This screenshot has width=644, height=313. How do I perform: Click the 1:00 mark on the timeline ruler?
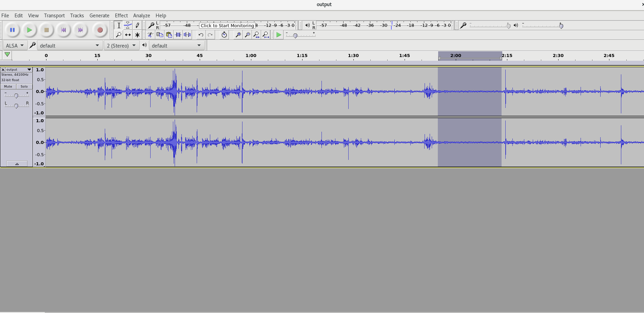pyautogui.click(x=251, y=56)
